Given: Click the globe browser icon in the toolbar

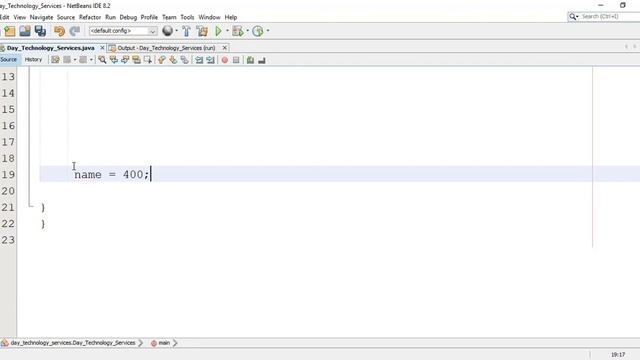Looking at the screenshot, I should tap(167, 31).
